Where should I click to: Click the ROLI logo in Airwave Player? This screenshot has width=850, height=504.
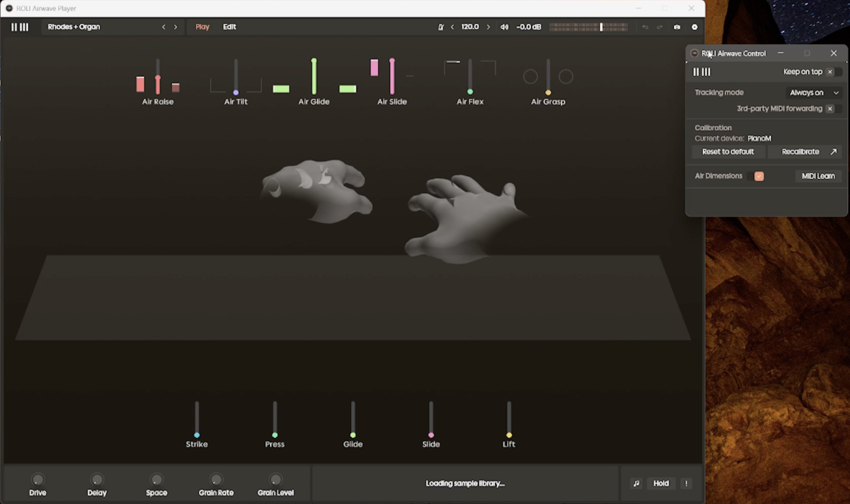click(x=20, y=27)
